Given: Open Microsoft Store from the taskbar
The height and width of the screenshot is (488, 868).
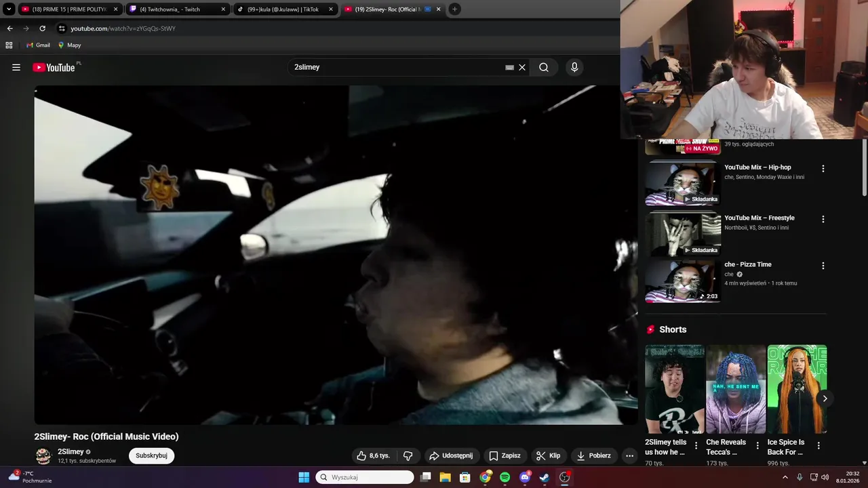Looking at the screenshot, I should [465, 477].
